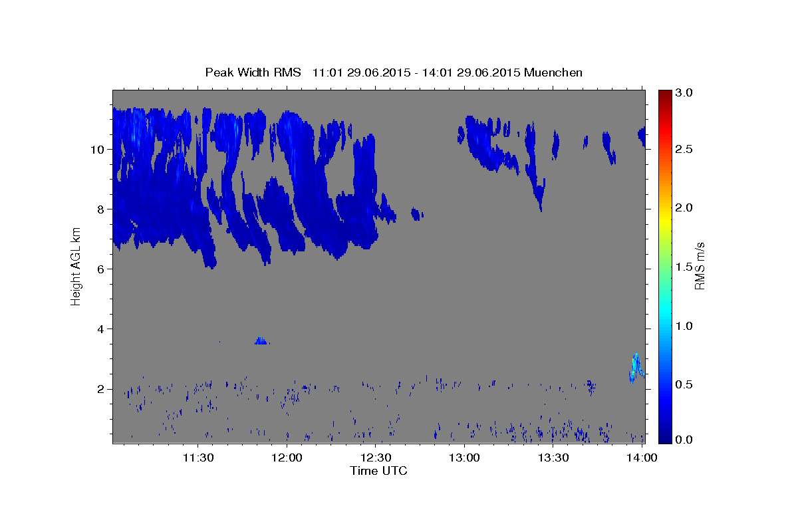This screenshot has width=798, height=532.
Task: Click the 11:30 time tick label
Action: (198, 458)
